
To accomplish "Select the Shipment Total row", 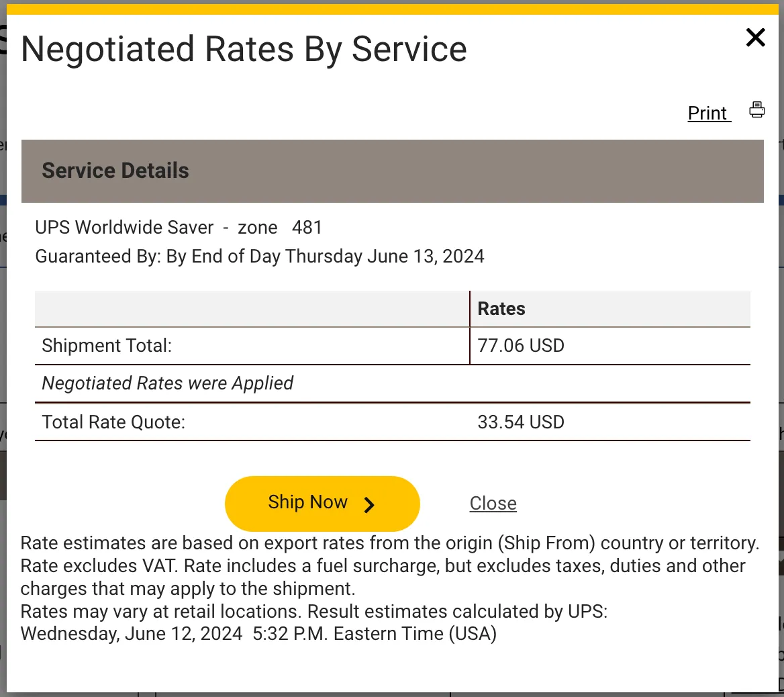I will click(107, 345).
